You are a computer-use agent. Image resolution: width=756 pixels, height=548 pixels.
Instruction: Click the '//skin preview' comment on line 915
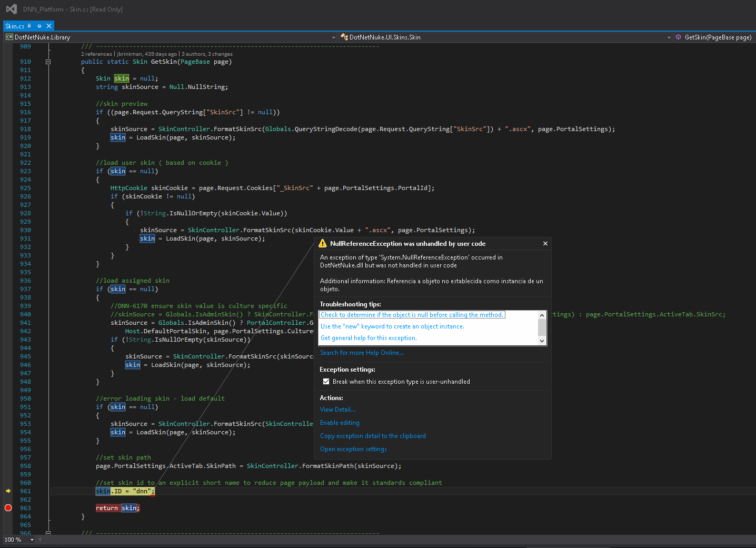coord(122,104)
